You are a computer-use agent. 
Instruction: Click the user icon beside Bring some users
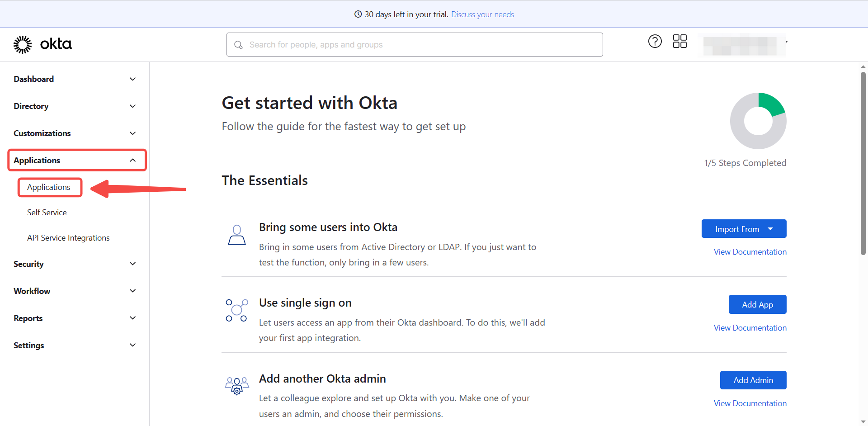[x=236, y=235]
